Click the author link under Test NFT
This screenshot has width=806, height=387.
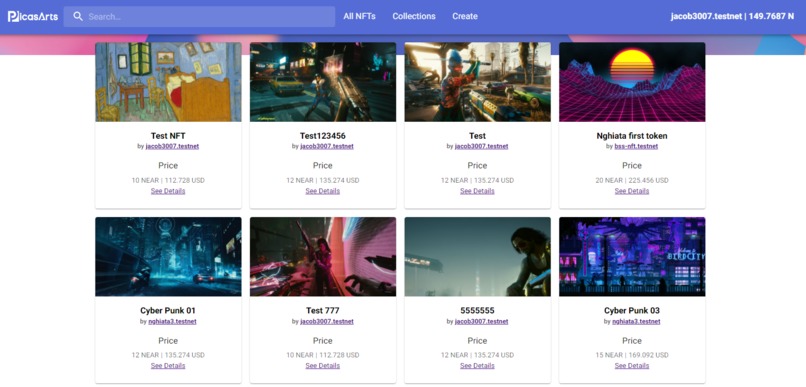pyautogui.click(x=172, y=146)
